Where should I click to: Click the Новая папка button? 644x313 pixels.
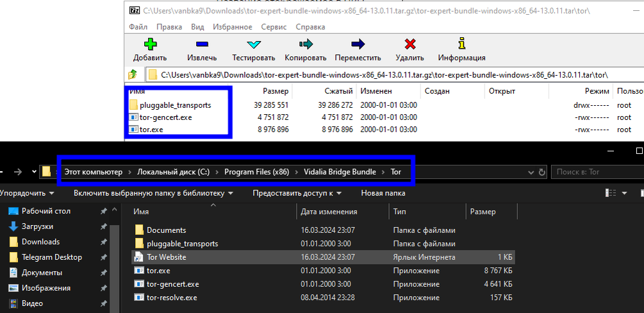(x=383, y=193)
